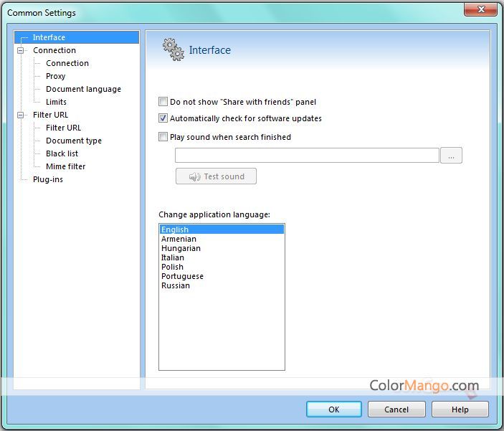Open the Limits settings page
This screenshot has width=504, height=431.
coord(56,102)
